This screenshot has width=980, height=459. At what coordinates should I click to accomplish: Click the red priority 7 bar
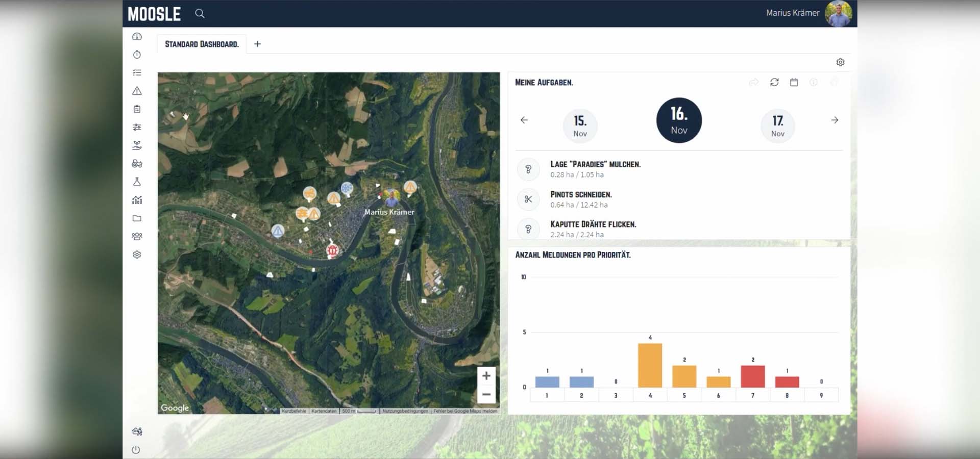point(752,376)
